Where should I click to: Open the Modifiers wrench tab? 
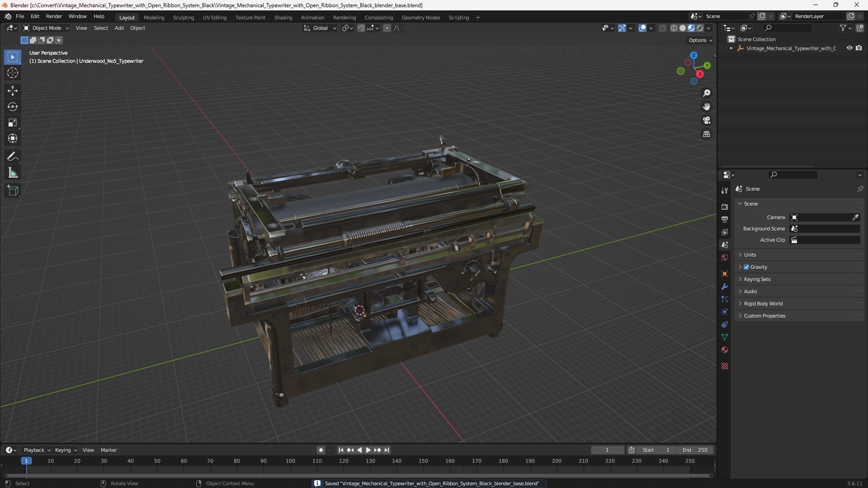725,286
